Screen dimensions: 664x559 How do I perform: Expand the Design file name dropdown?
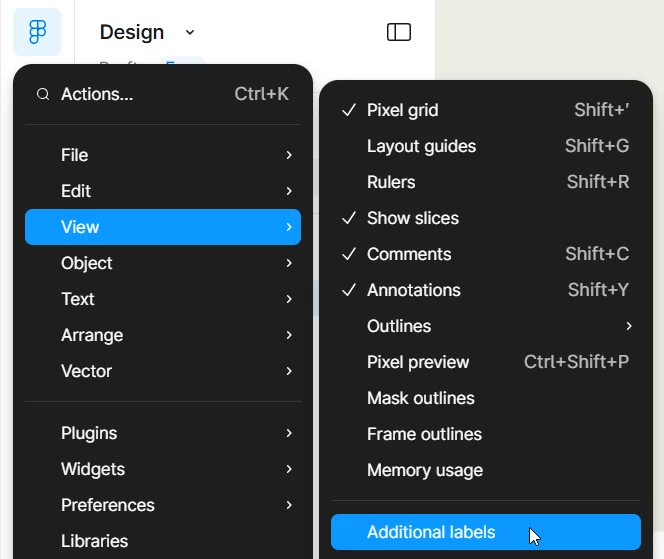pos(190,32)
